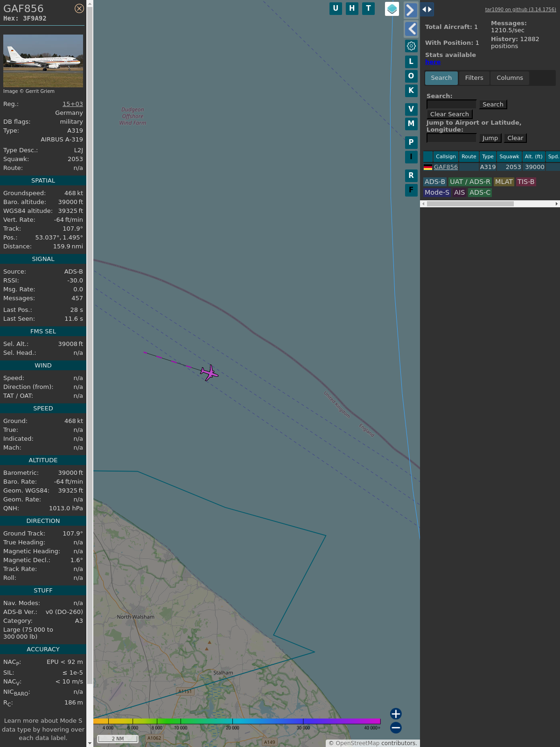This screenshot has height=747, width=560.
Task: Switch to the Columns tab
Action: tap(510, 78)
